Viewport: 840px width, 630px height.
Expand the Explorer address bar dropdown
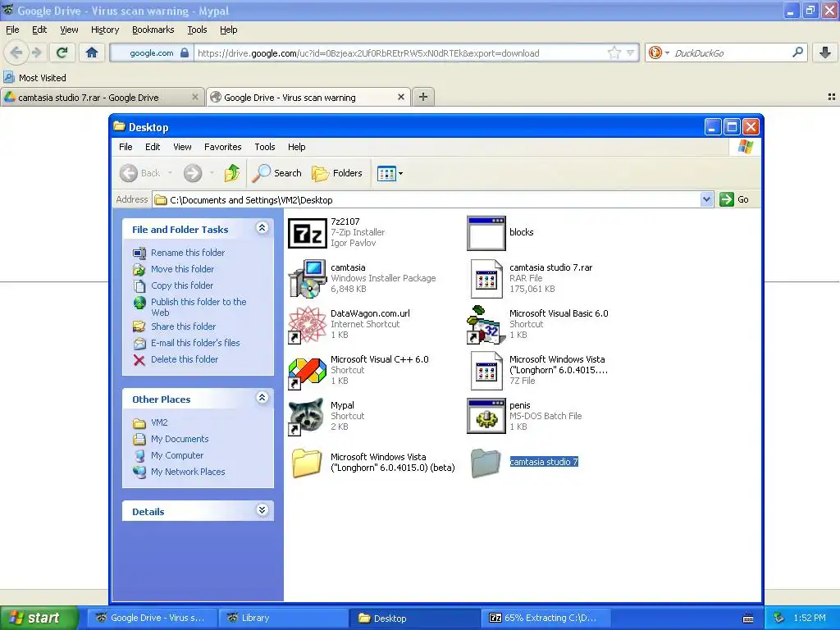706,200
